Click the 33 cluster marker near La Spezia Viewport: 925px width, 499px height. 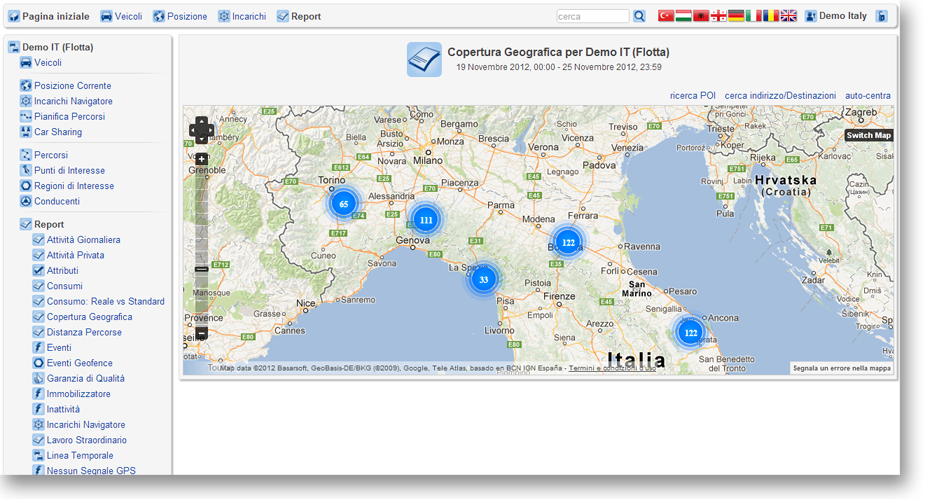tap(484, 279)
